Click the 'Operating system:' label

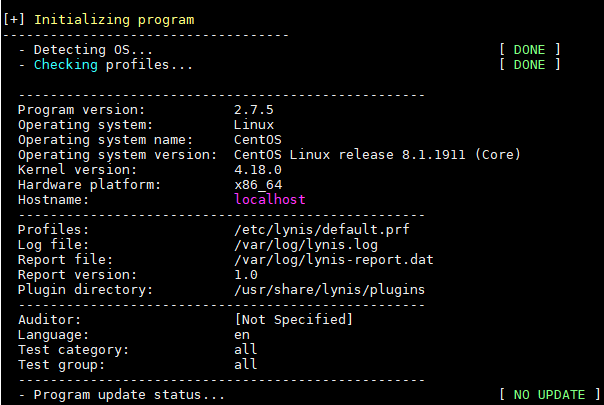point(85,125)
